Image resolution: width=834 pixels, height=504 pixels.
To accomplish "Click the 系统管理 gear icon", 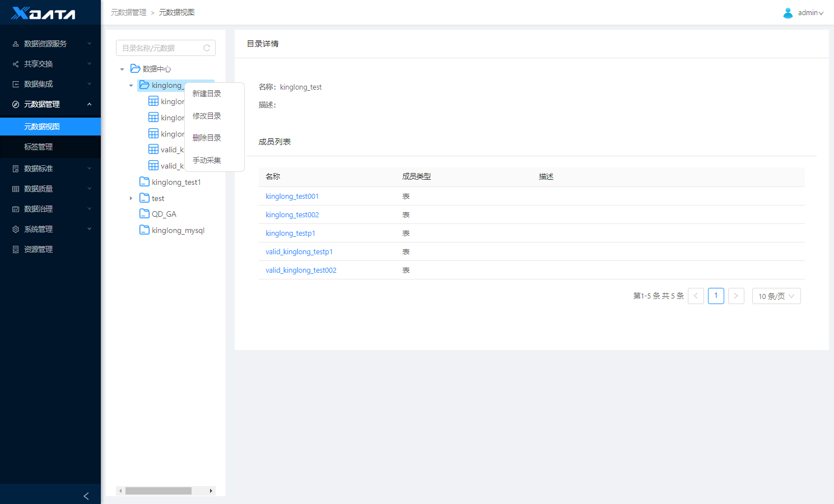I will (x=16, y=229).
